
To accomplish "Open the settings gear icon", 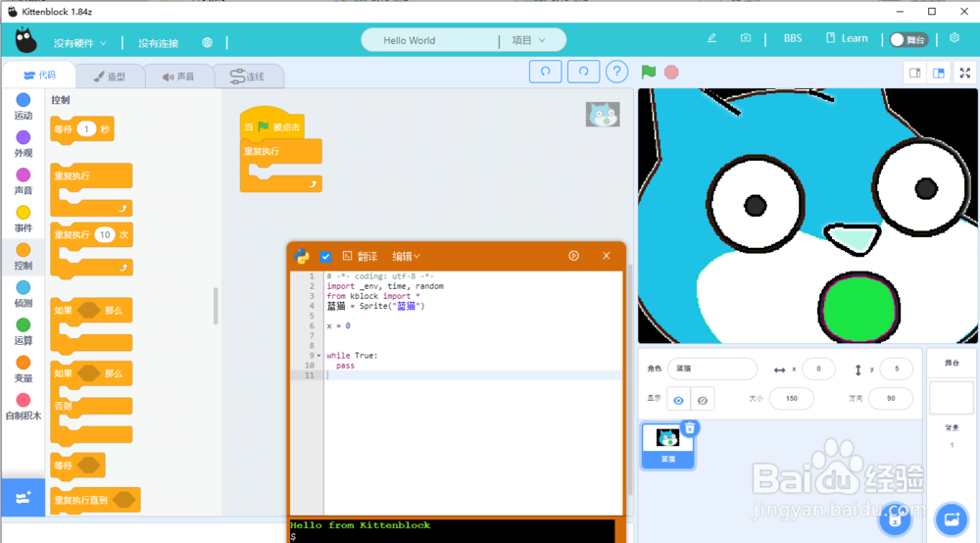I will pyautogui.click(x=955, y=38).
